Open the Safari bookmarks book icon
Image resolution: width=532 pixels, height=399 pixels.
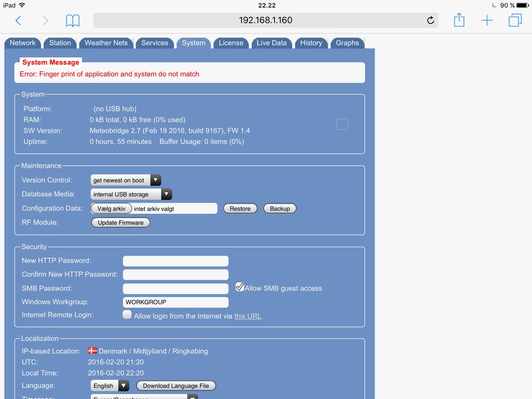[73, 20]
